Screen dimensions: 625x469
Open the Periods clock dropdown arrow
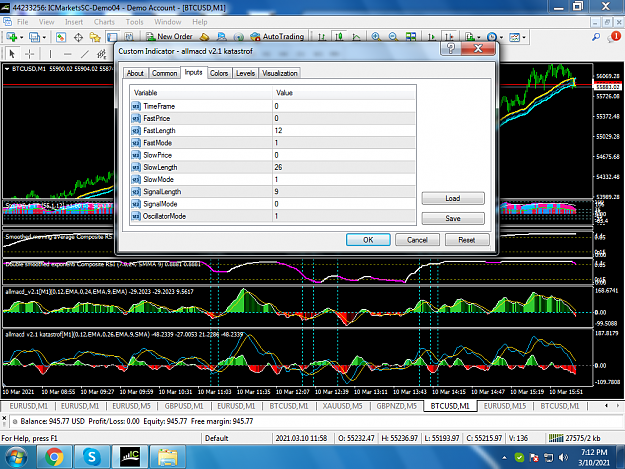tap(501, 37)
